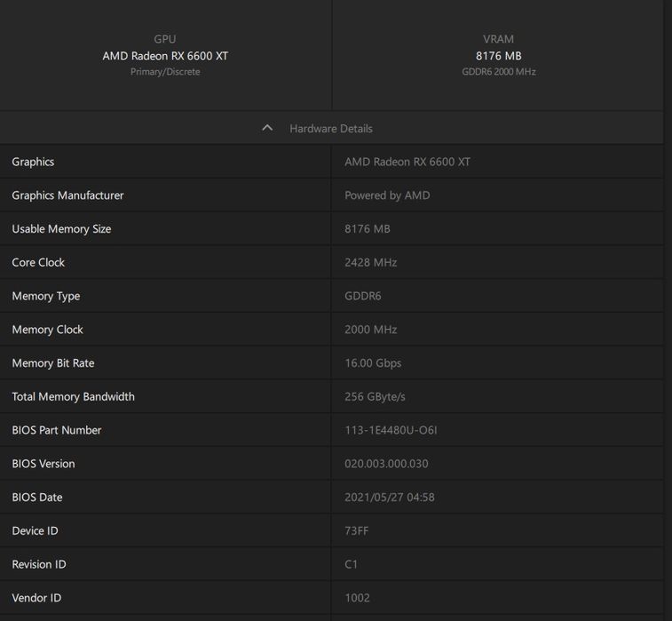Click the BIOS Part Number label
Viewport: 672px width, 621px height.
(56, 430)
